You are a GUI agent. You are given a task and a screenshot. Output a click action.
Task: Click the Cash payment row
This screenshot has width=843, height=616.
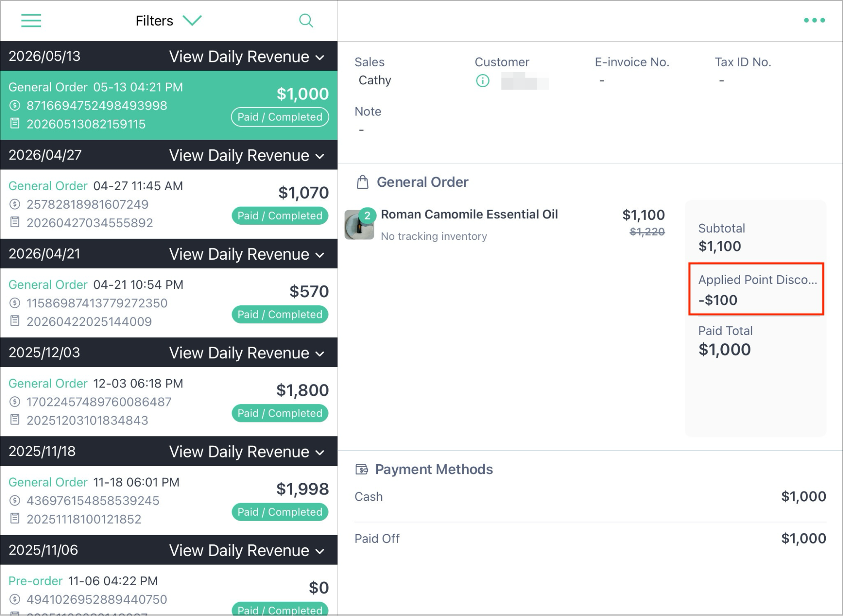pos(590,496)
